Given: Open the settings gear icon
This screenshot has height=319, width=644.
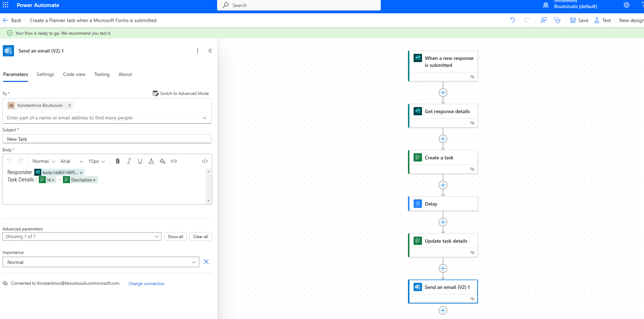Looking at the screenshot, I should (627, 5).
